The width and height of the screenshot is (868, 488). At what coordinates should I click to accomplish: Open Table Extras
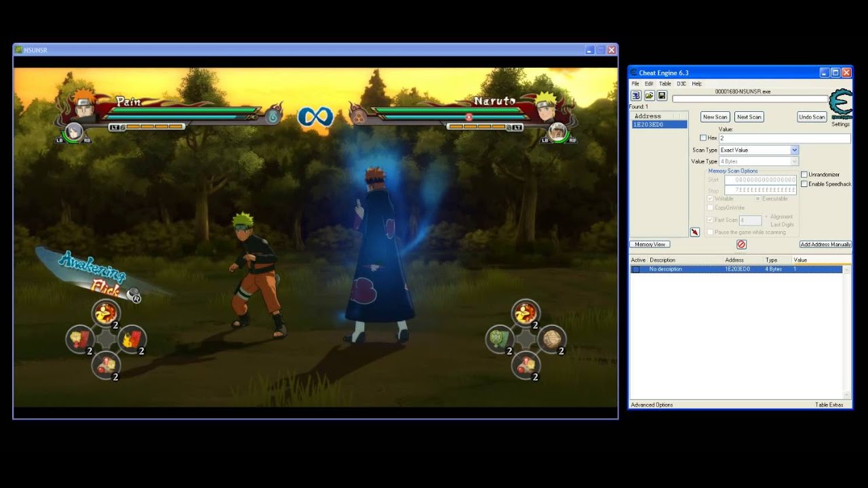pos(829,405)
